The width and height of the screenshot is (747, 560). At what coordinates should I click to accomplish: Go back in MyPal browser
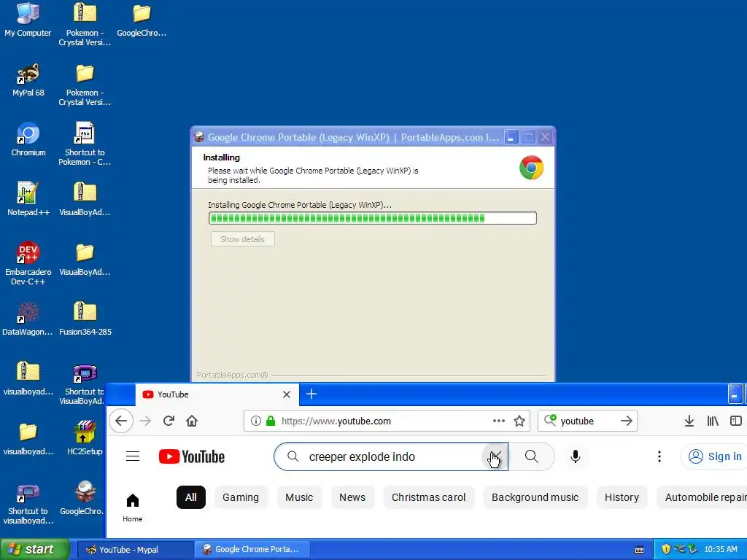[x=121, y=421]
